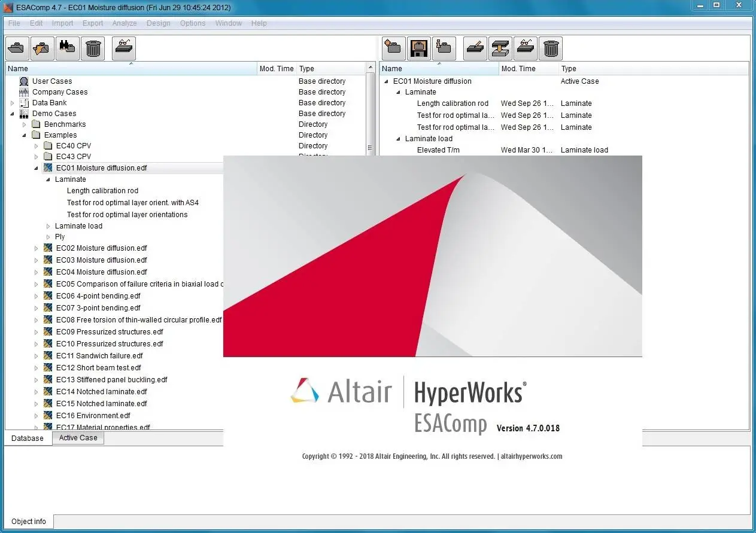
Task: Click the database toolbar glasses view icon
Action: 124,48
